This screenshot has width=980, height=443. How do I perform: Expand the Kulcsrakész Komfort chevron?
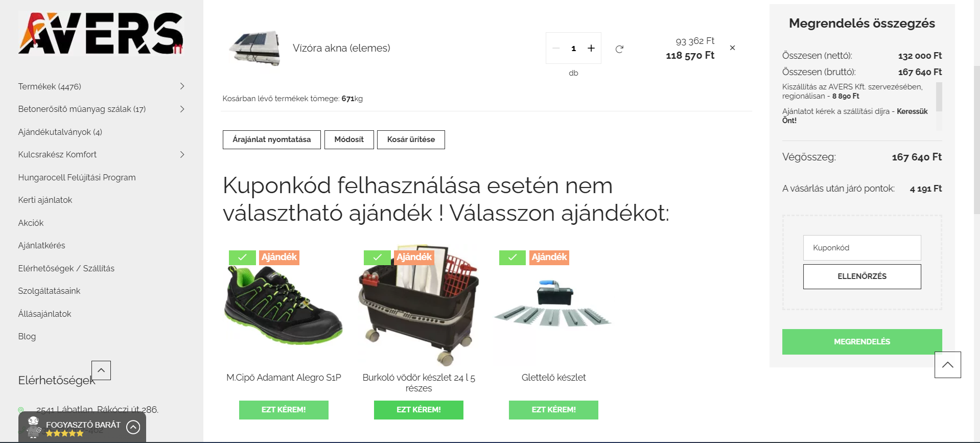(x=182, y=154)
